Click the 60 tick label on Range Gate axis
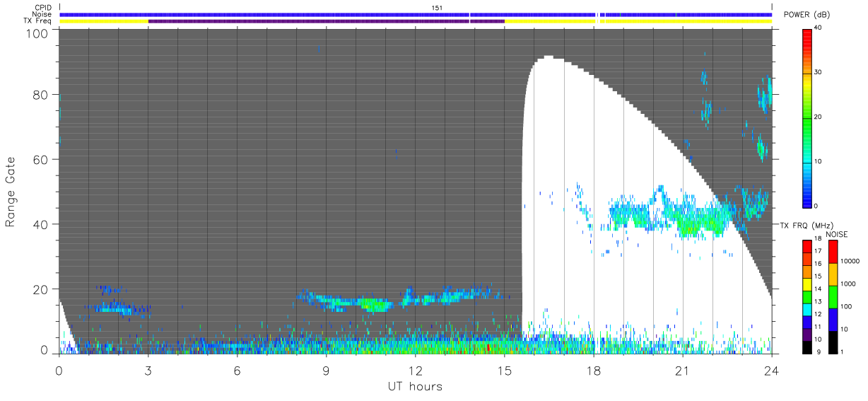Screen dimensions: 868x401 42,160
